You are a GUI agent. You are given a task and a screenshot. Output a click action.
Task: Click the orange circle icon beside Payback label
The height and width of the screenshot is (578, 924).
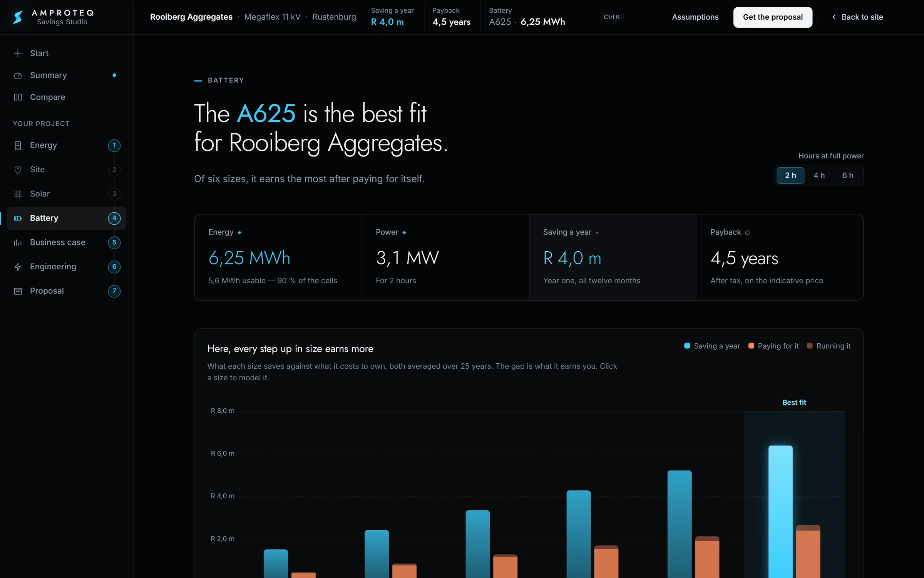tap(747, 232)
